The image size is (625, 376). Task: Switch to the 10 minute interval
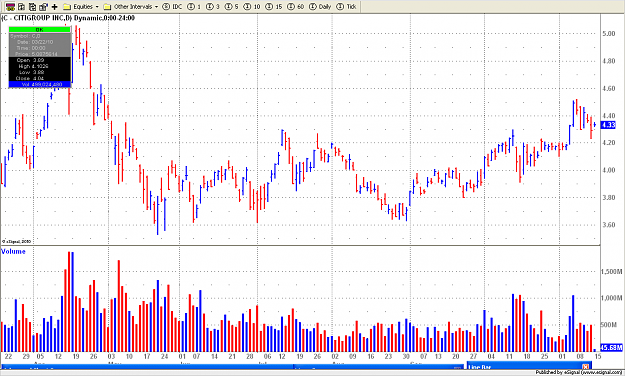pyautogui.click(x=252, y=6)
